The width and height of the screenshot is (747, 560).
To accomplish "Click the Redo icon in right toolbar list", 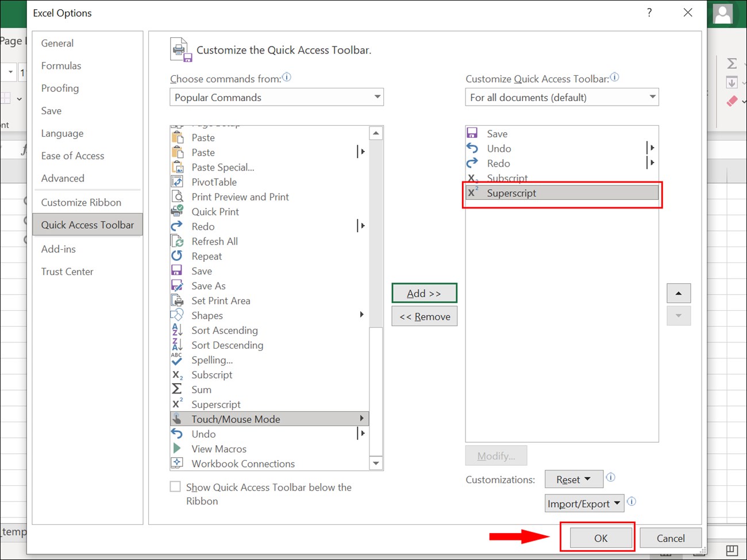I will [472, 163].
